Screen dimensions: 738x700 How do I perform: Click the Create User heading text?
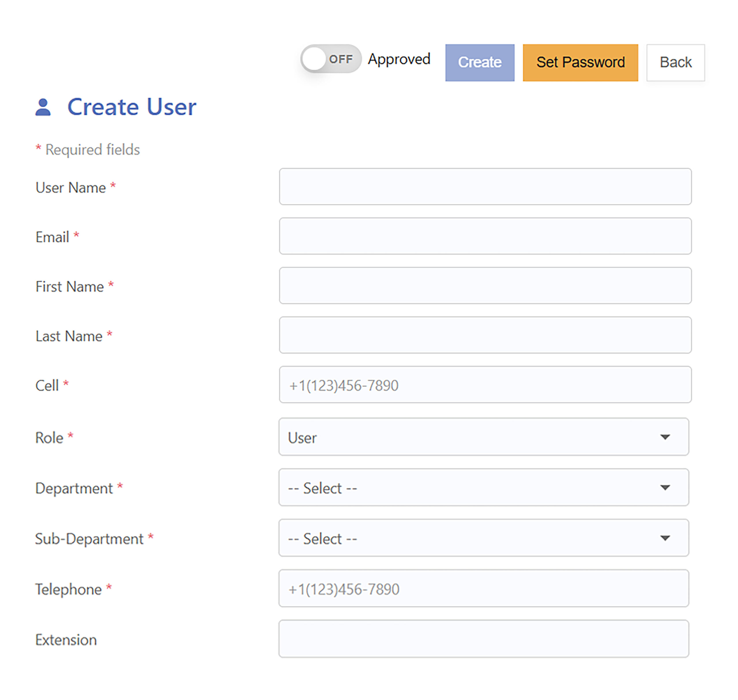131,107
